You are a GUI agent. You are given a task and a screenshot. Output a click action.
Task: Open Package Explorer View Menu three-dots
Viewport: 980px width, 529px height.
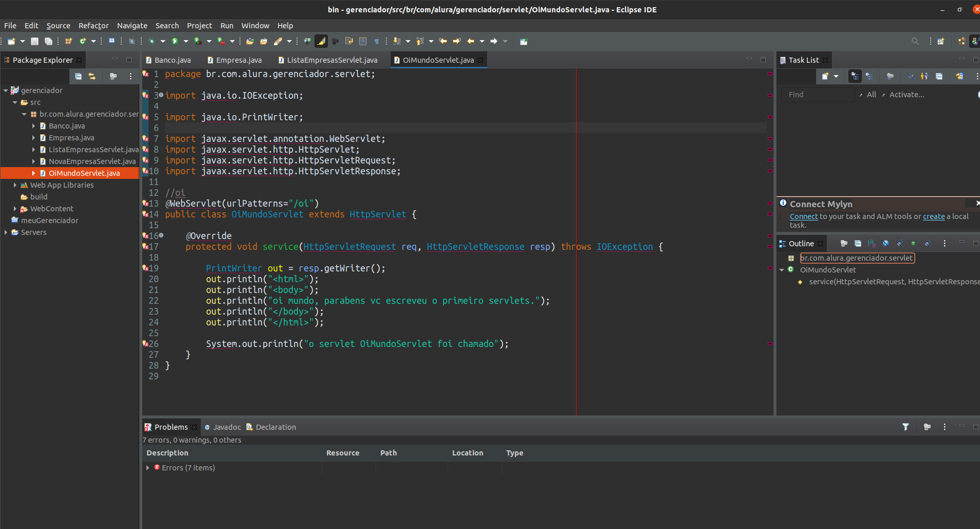(131, 76)
